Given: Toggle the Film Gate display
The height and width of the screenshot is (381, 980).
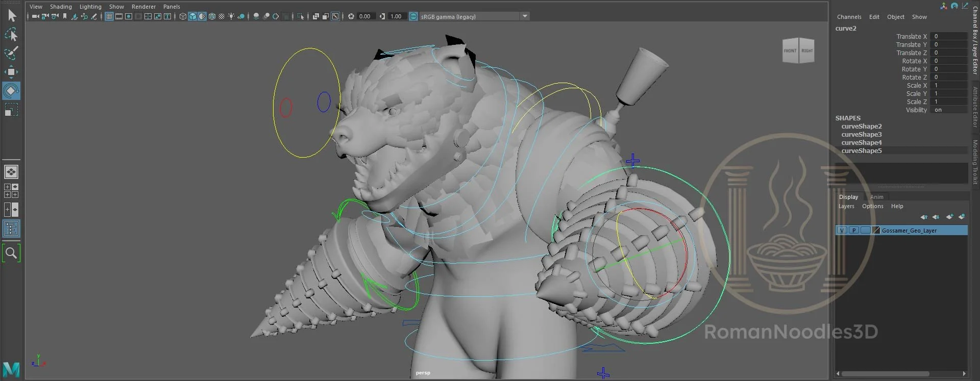Looking at the screenshot, I should coord(119,16).
